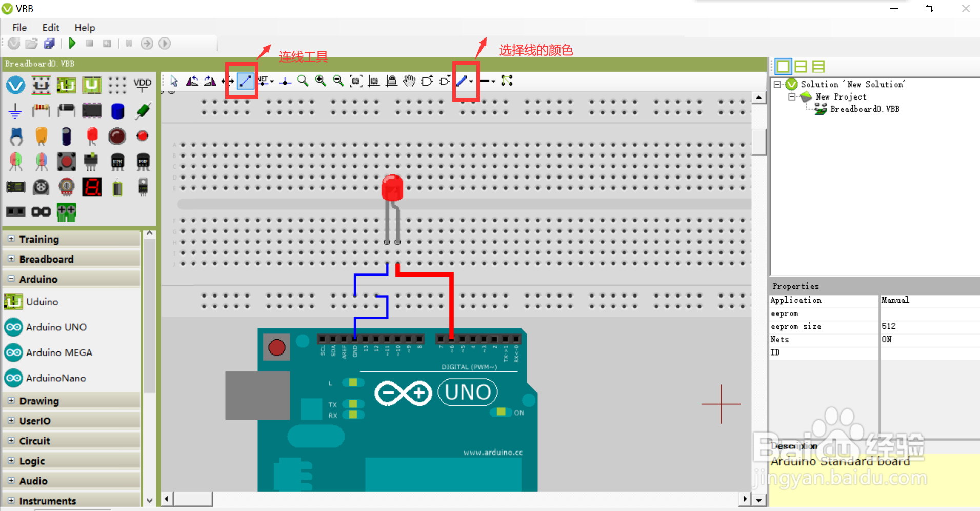The height and width of the screenshot is (511, 980).
Task: Pick the black diode component
Action: click(66, 110)
